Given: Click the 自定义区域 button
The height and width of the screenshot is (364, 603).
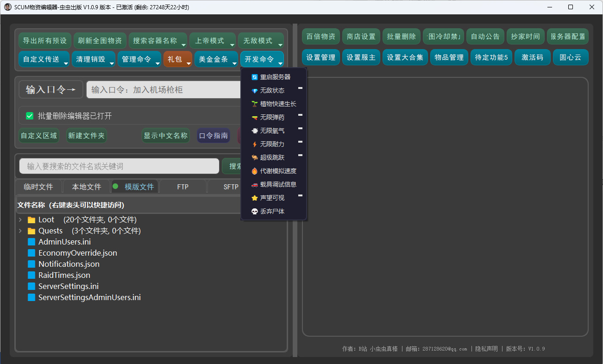Looking at the screenshot, I should click(x=39, y=136).
